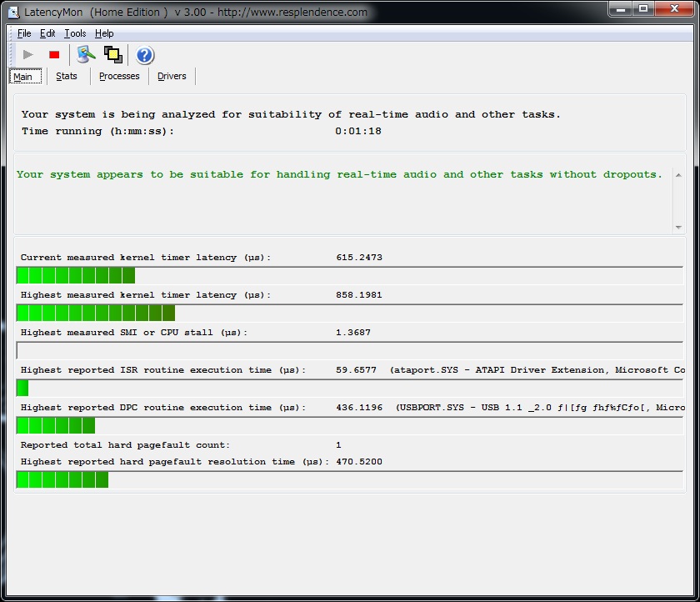Image resolution: width=700 pixels, height=602 pixels.
Task: Click the green system suitability message text
Action: click(339, 175)
